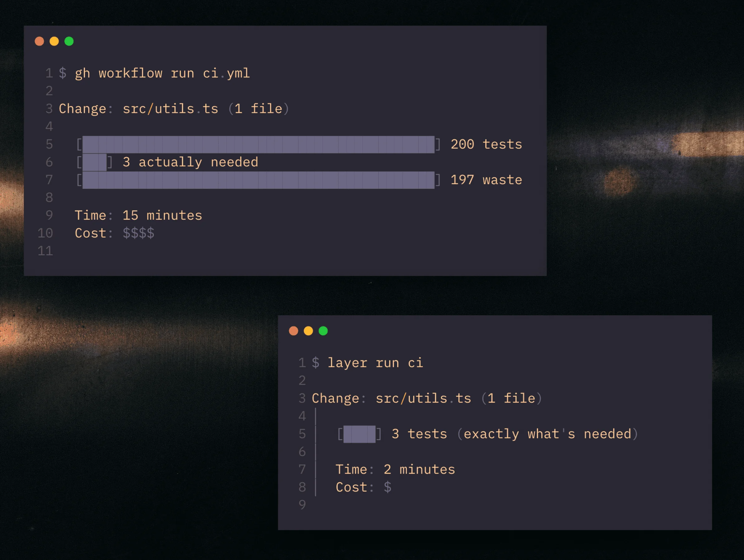
Task: Click the '$$$$' cost value
Action: (138, 234)
